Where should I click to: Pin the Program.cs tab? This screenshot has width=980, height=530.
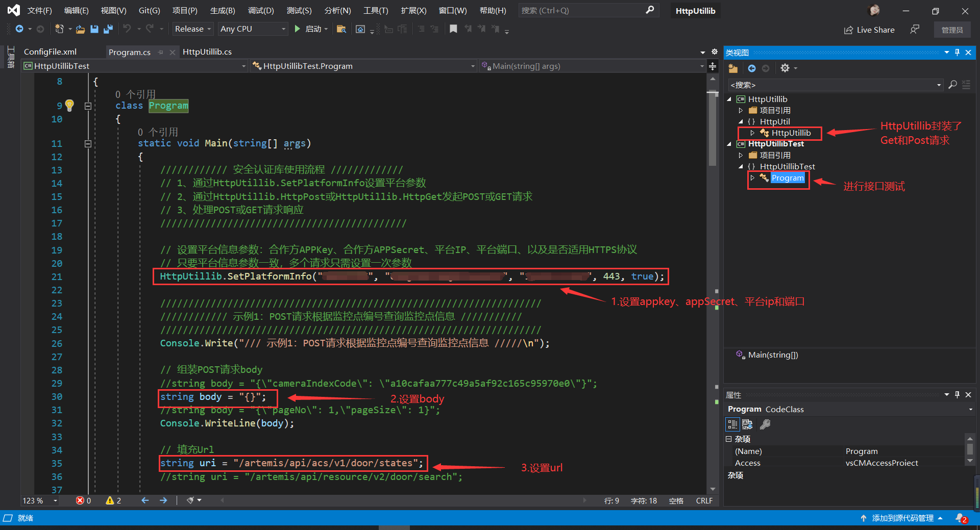click(161, 52)
